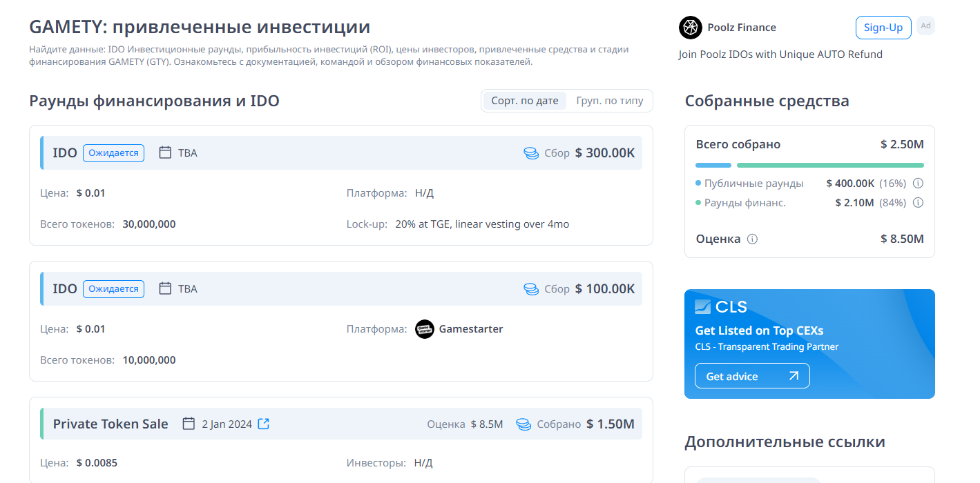Click the Poolz Finance logo icon
This screenshot has height=483, width=980.
pyautogui.click(x=690, y=28)
